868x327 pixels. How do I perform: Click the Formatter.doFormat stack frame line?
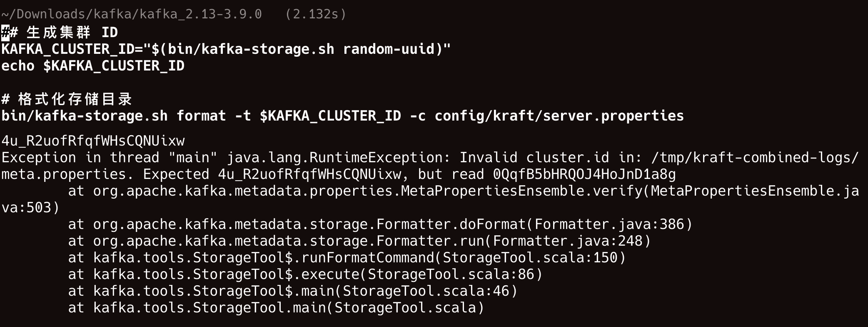[x=380, y=224]
